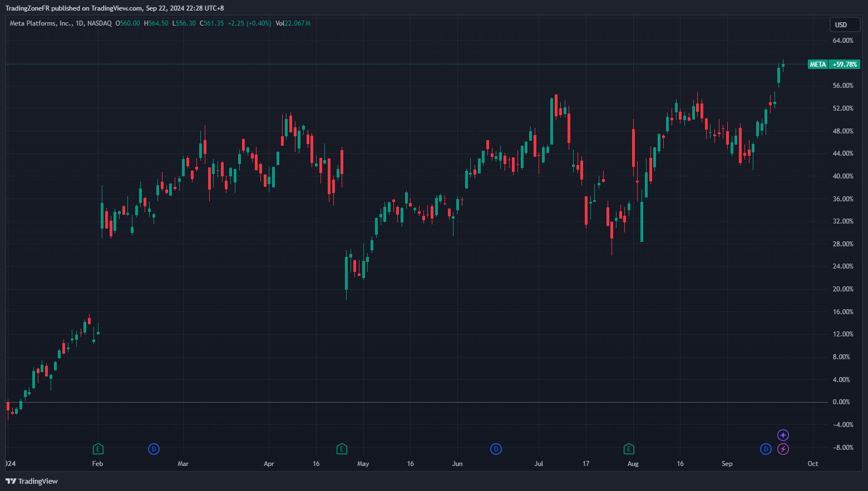
Task: Click the 12.00% price axis label
Action: [x=843, y=334]
